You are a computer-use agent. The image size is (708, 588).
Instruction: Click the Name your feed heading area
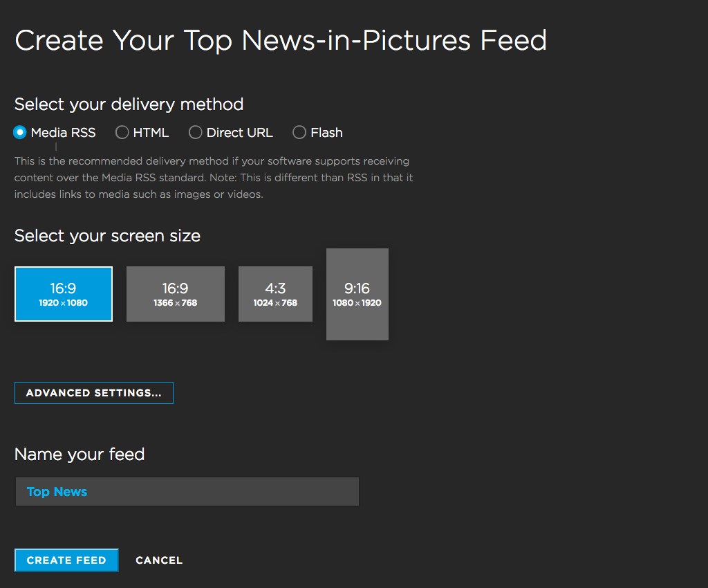click(79, 454)
